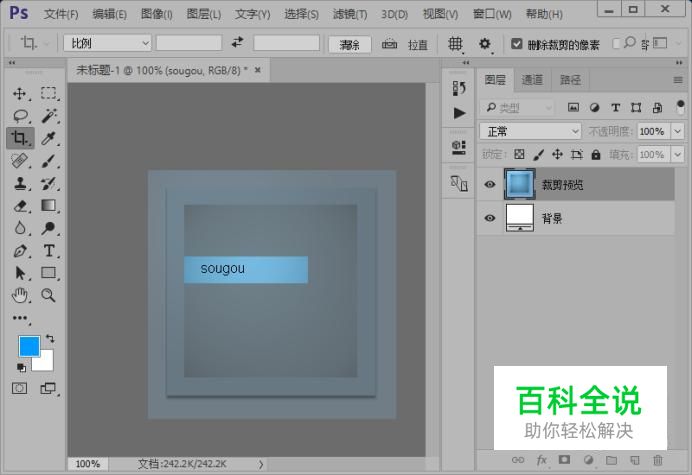This screenshot has height=475, width=692.
Task: Select the Rectangular Marquee tool
Action: (49, 94)
